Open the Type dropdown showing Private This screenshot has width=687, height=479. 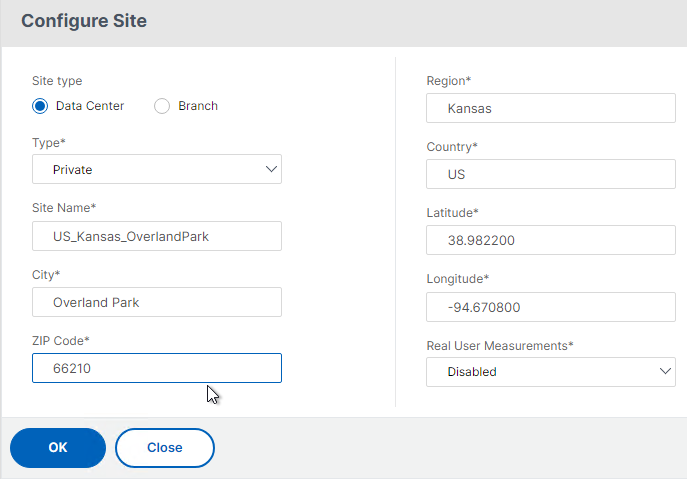(157, 169)
